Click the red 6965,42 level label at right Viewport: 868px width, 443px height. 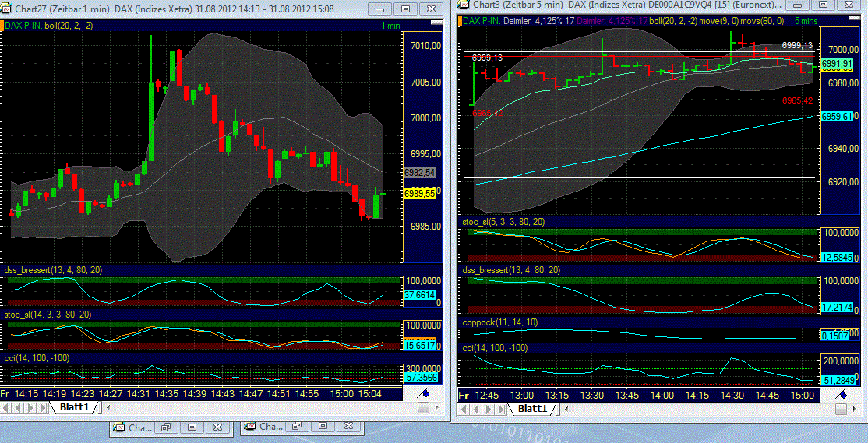point(797,100)
